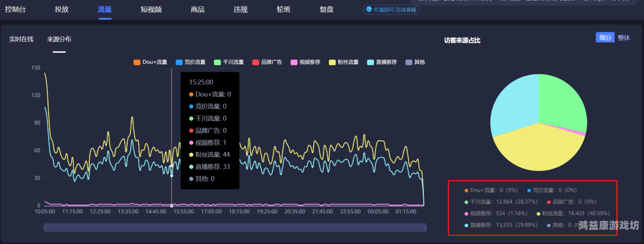Switch to the 轮班 tab

click(x=284, y=9)
